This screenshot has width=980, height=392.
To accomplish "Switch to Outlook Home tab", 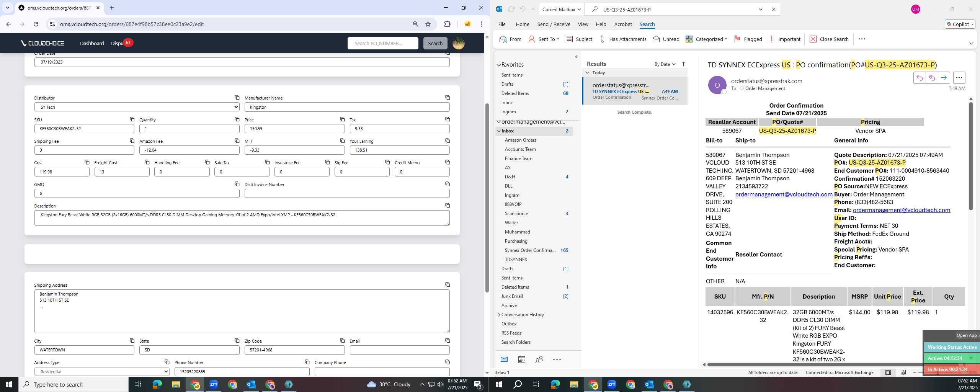I will 523,24.
